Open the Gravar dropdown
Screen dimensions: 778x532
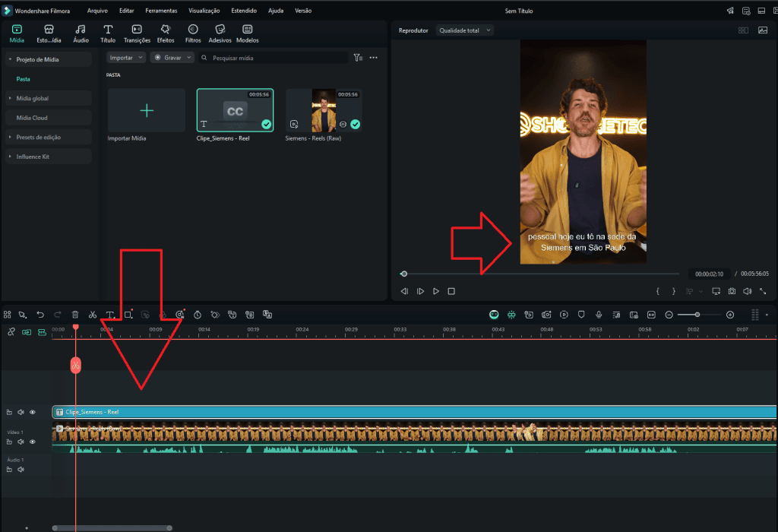coord(172,58)
